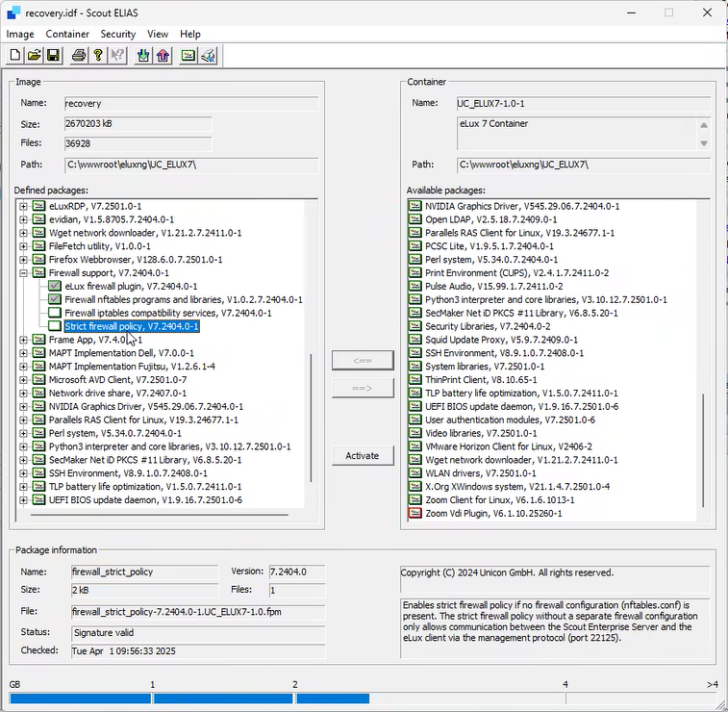The image size is (728, 712).
Task: Toggle the eLux firewall plugin checkbox
Action: click(x=55, y=286)
